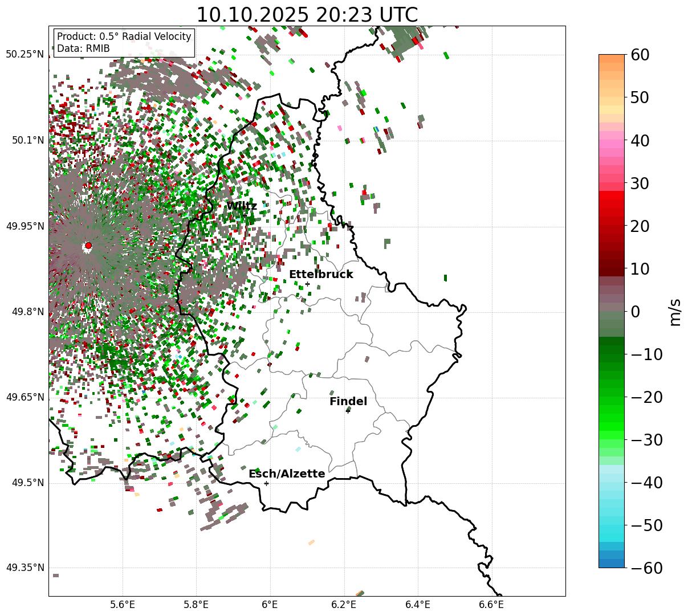Click the colorbar value 20
This screenshot has height=616, width=688.
639,226
